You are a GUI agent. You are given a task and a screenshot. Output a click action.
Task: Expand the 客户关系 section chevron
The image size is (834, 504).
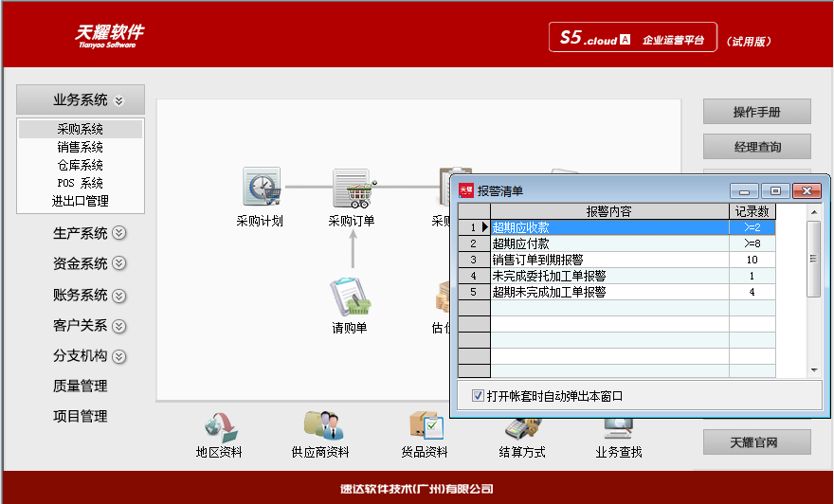[119, 326]
